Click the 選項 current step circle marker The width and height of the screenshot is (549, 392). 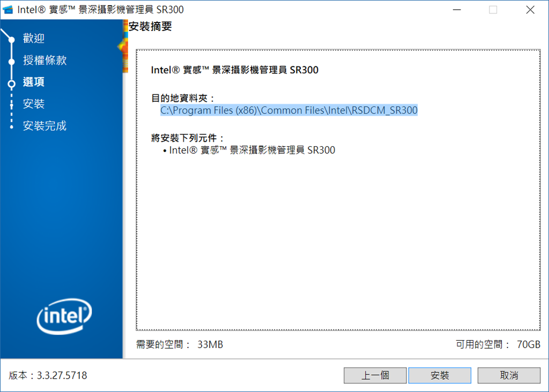(12, 84)
